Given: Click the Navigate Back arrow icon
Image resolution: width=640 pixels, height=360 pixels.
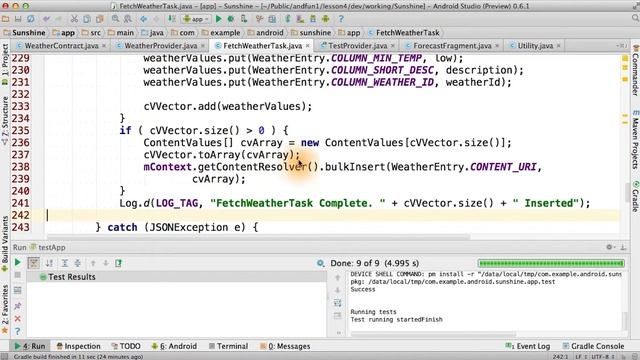Looking at the screenshot, I should coord(144,19).
